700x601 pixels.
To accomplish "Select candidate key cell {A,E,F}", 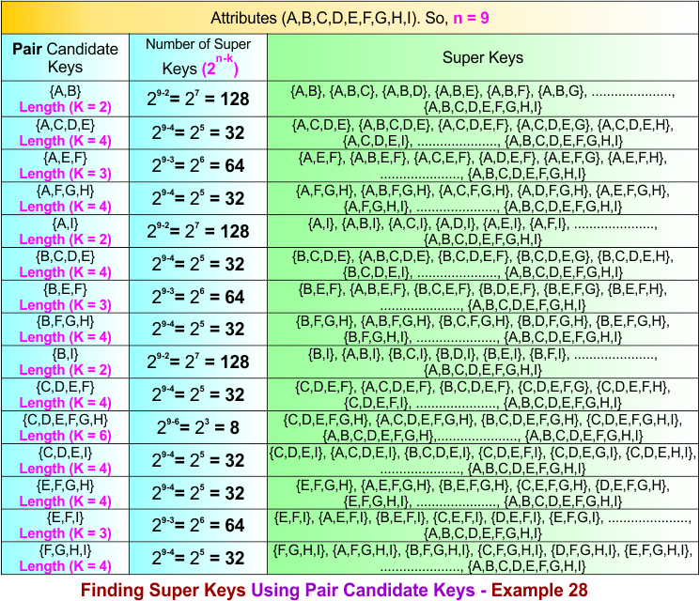I will coord(65,165).
